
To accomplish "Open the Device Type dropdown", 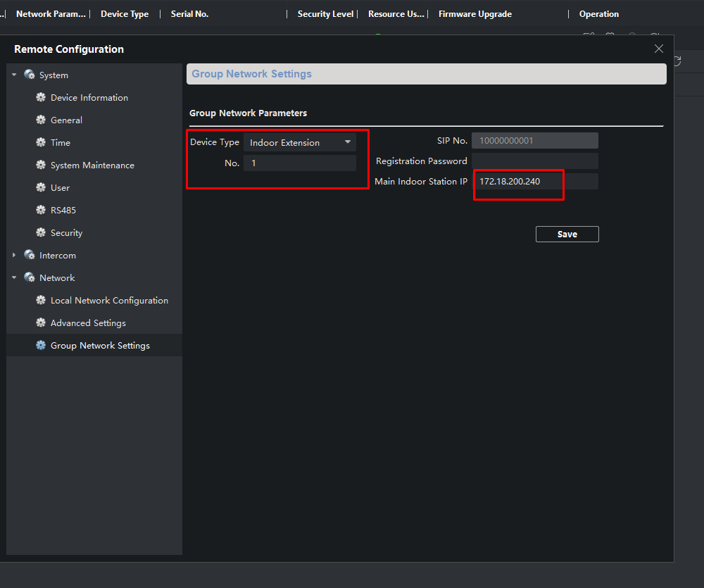I will pyautogui.click(x=299, y=142).
